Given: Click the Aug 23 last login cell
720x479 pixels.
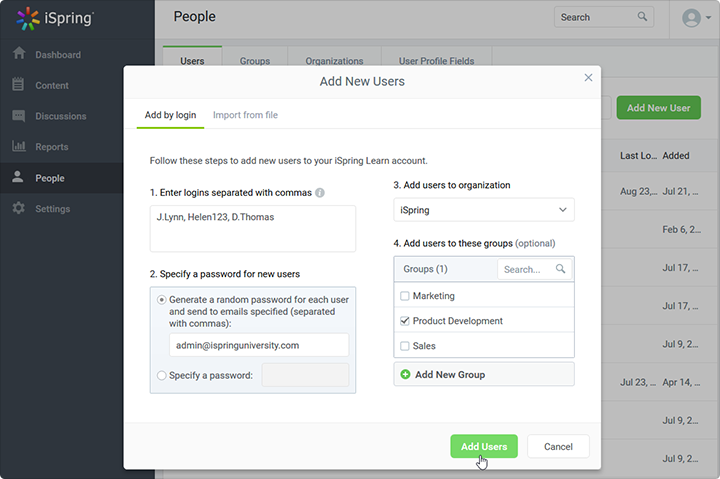Looking at the screenshot, I should pos(638,191).
